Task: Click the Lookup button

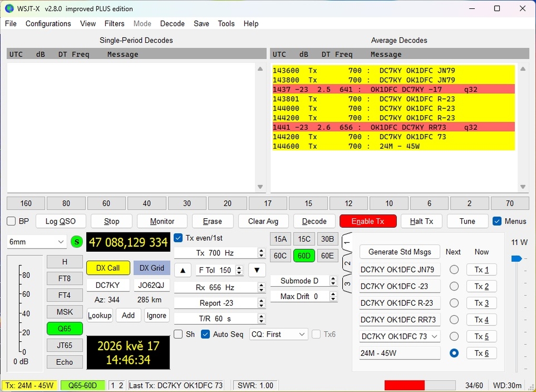Action: (x=99, y=316)
